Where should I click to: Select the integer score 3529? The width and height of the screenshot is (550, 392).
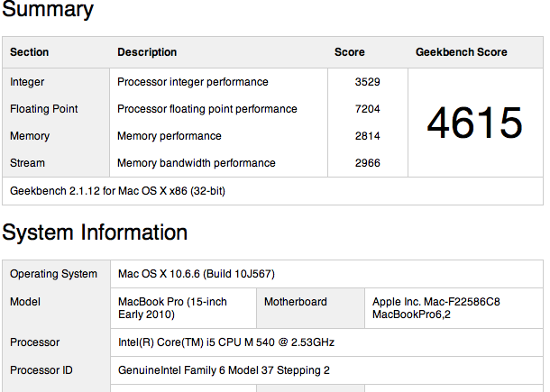click(x=367, y=82)
